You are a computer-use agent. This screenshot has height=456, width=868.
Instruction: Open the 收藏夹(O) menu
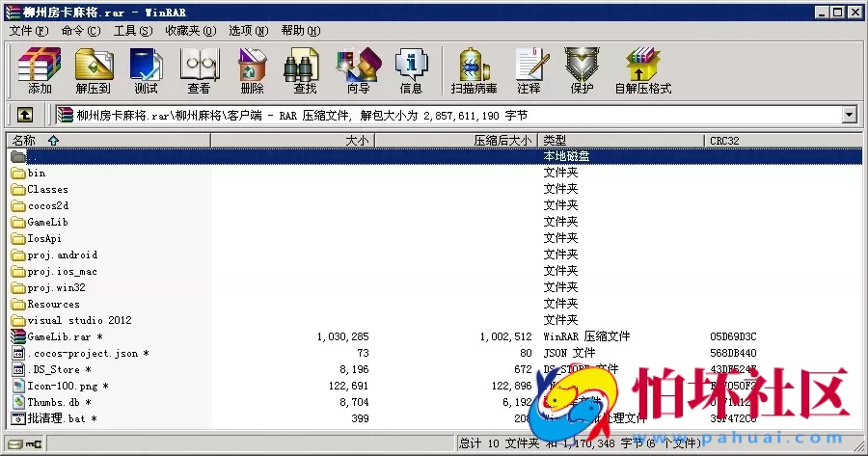point(191,31)
